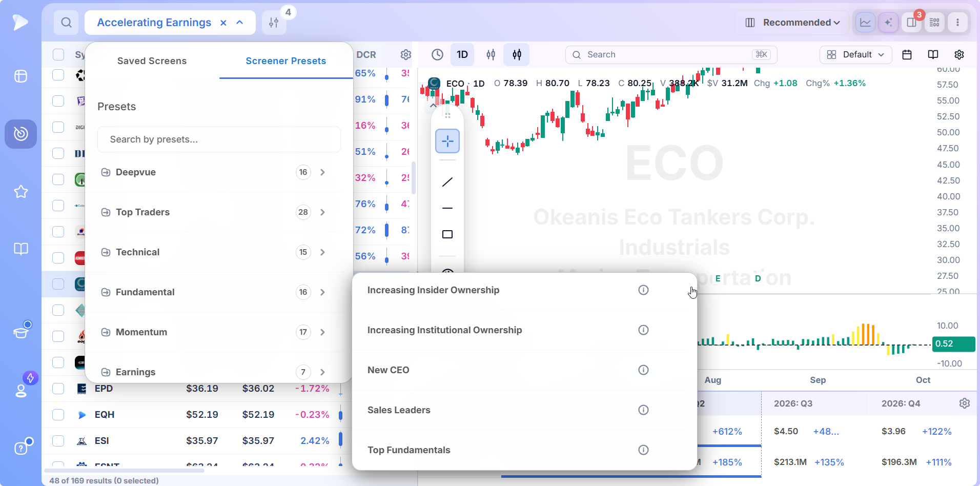Check the checkbox in the 91% DCR row

(58, 101)
